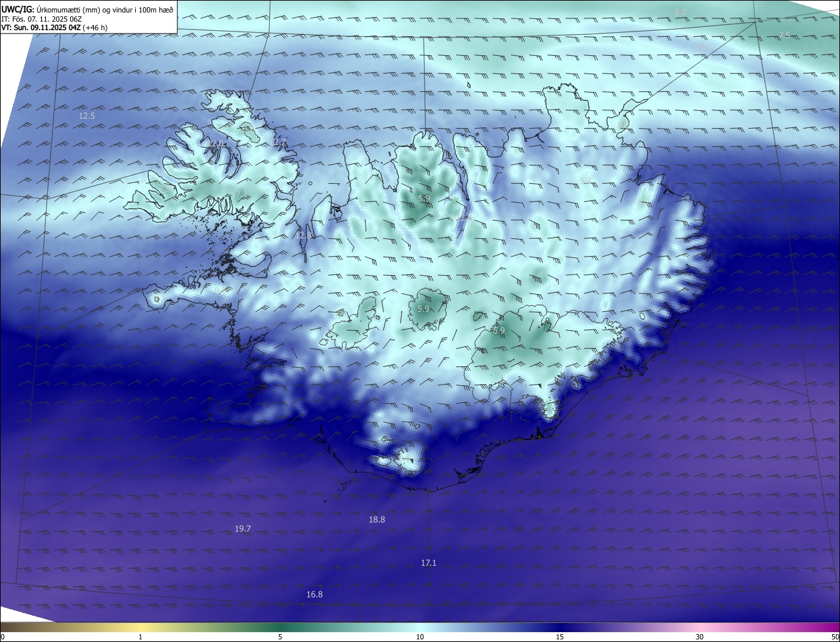Click the 12.8 value on the map

304,234
